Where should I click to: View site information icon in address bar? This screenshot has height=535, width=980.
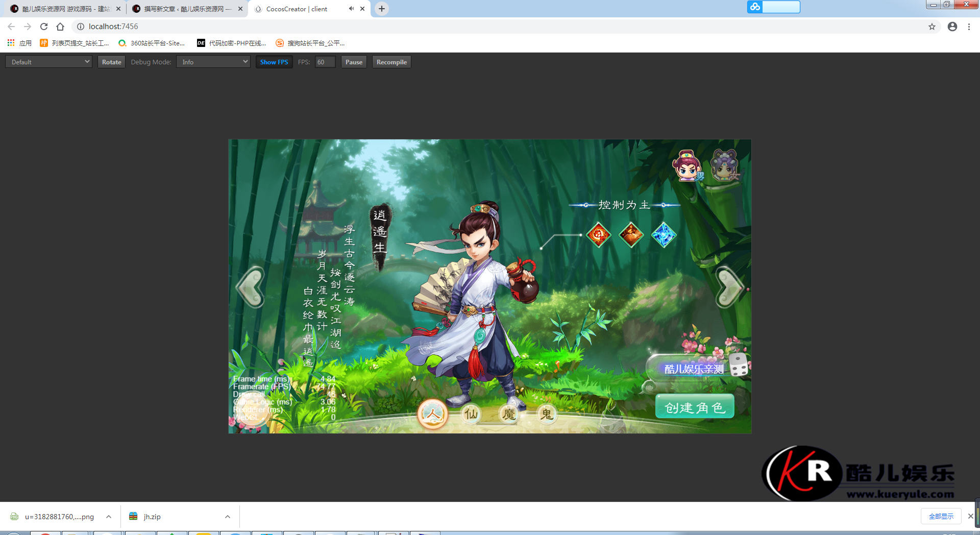coord(80,27)
